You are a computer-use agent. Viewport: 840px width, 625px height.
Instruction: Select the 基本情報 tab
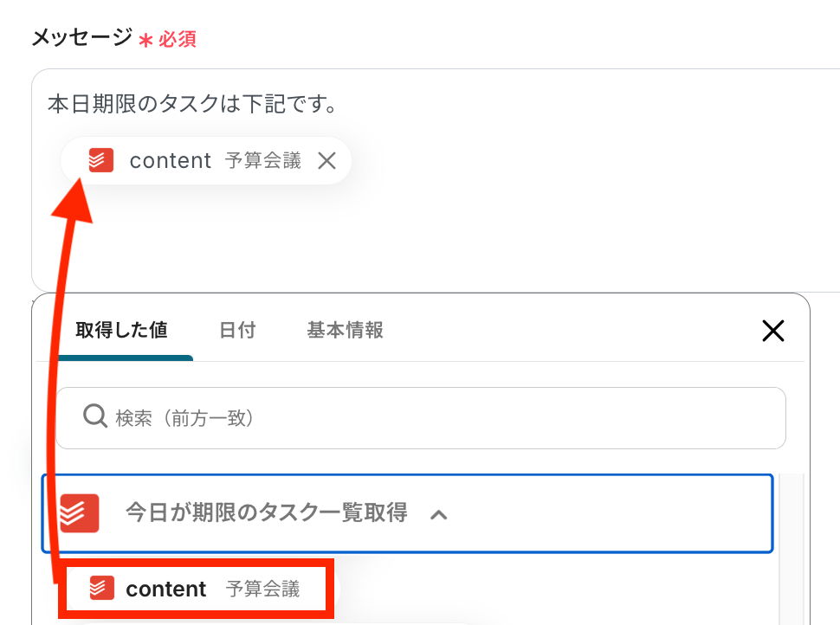pos(345,330)
